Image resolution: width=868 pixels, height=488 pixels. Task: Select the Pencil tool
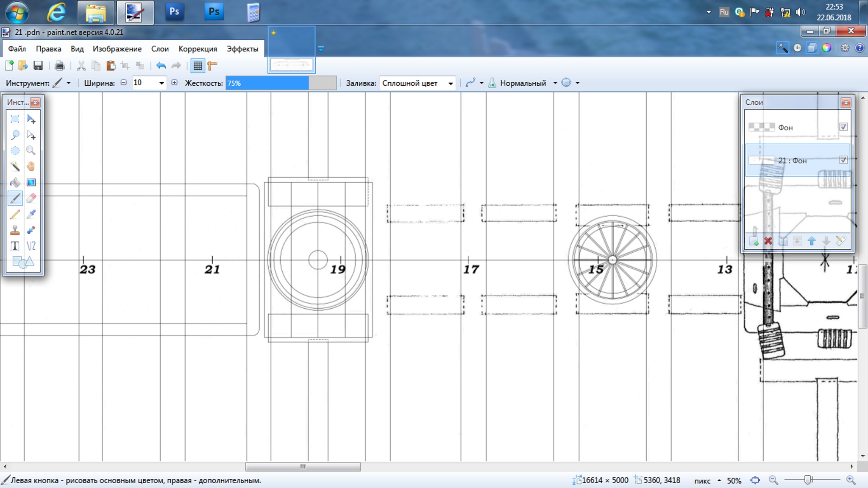click(15, 214)
